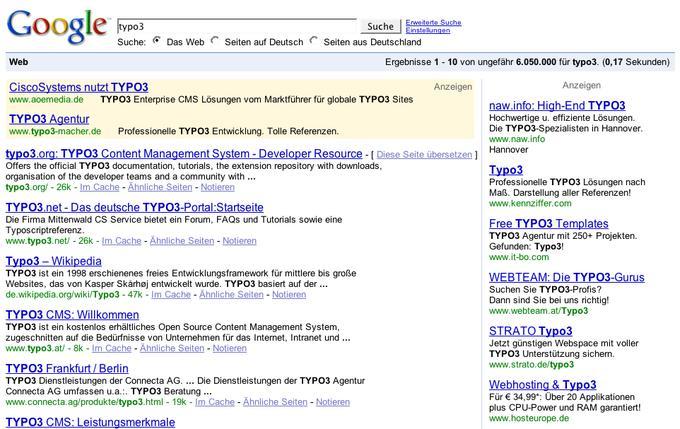
Task: Select the Seiten aus Deutschland radio button
Action: click(314, 41)
